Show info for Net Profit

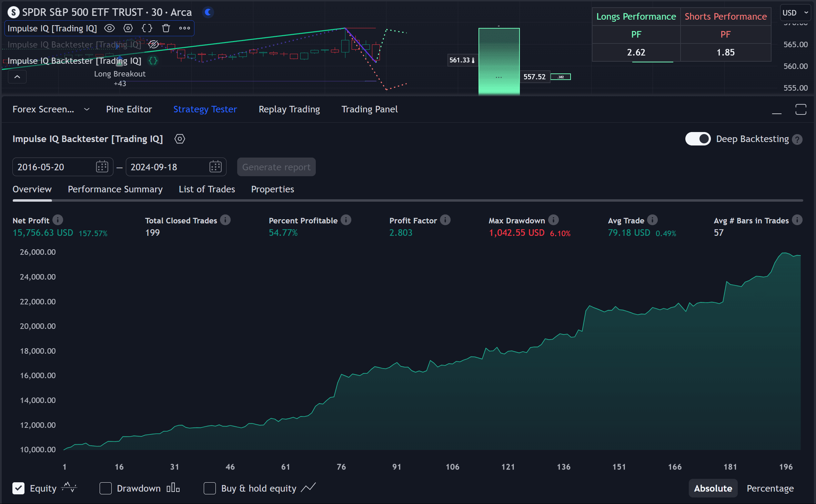(58, 220)
